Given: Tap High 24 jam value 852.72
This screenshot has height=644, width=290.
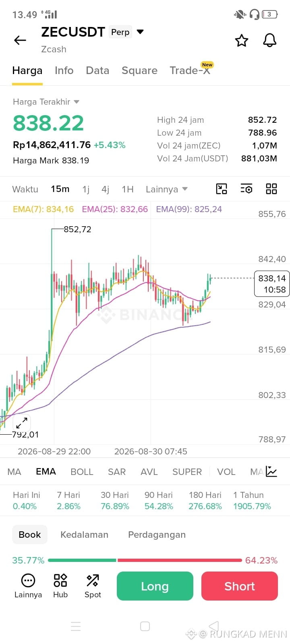Looking at the screenshot, I should (262, 120).
